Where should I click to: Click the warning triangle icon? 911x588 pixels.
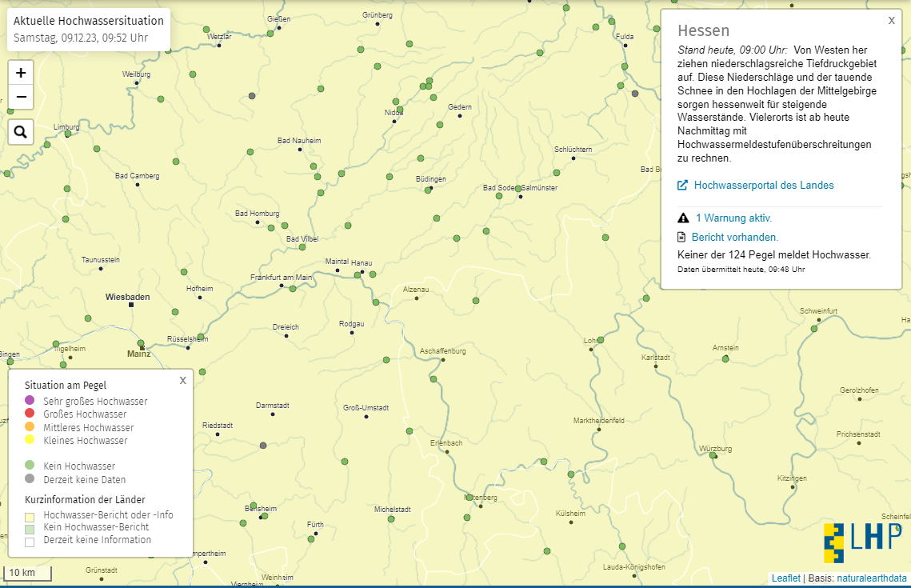point(683,218)
